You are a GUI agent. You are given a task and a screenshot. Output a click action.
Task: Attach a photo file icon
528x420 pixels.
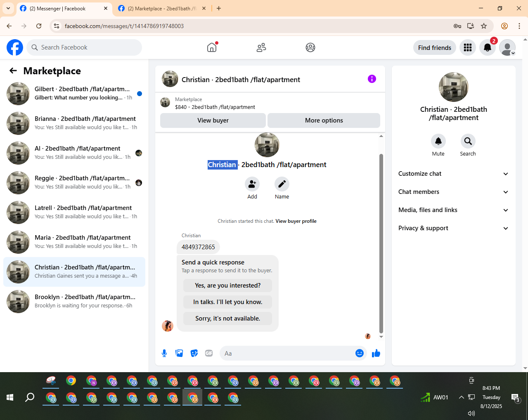click(x=179, y=353)
